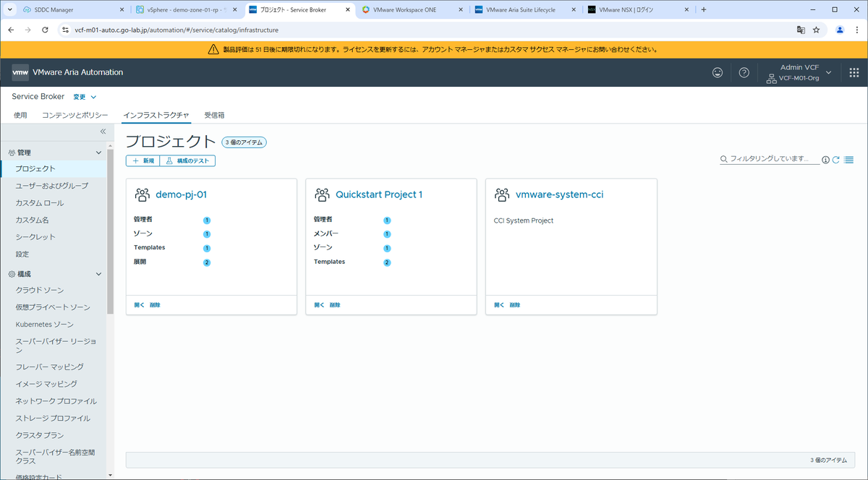Click 削除 on vmware-system-cci card
The image size is (868, 480).
515,305
